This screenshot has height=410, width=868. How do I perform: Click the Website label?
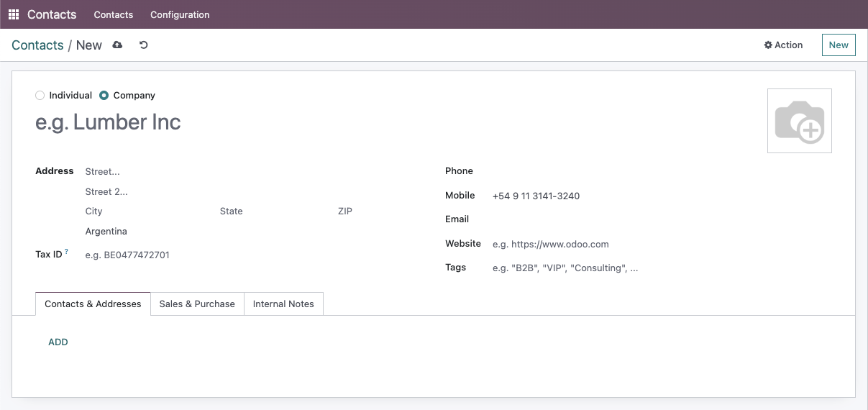[463, 244]
